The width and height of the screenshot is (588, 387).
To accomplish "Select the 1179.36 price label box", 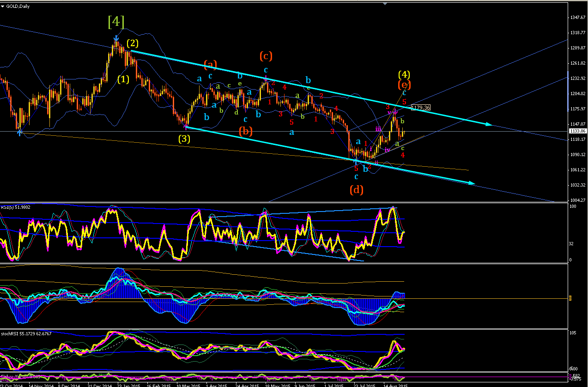I will (x=421, y=107).
